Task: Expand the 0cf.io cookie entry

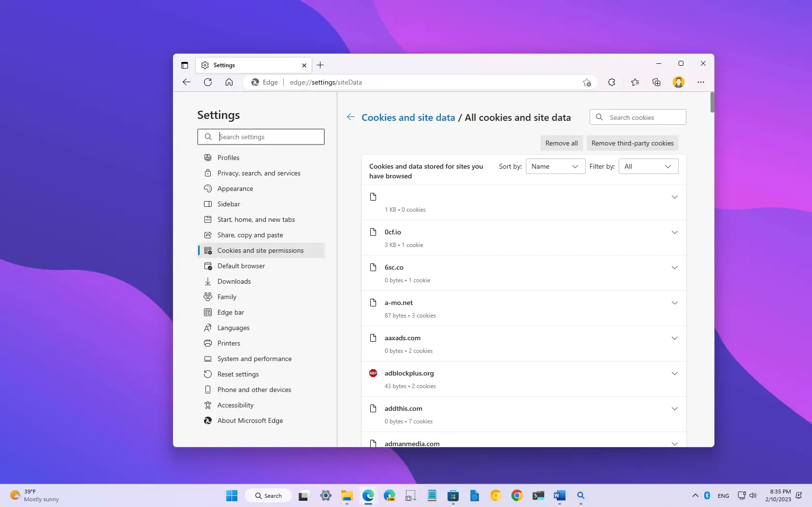Action: coord(675,232)
